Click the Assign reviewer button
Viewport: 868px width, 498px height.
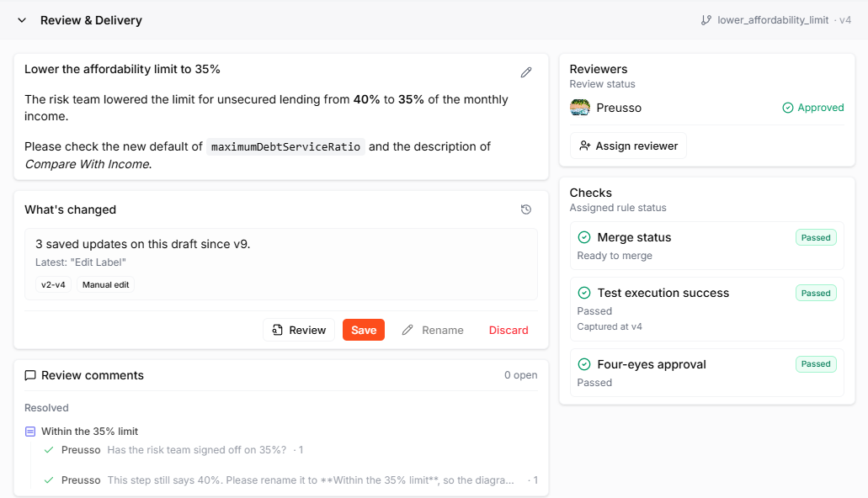tap(628, 146)
